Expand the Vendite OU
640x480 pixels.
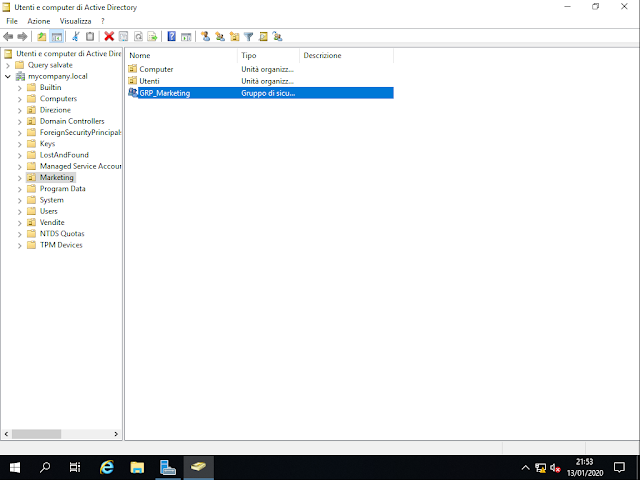tap(20, 223)
